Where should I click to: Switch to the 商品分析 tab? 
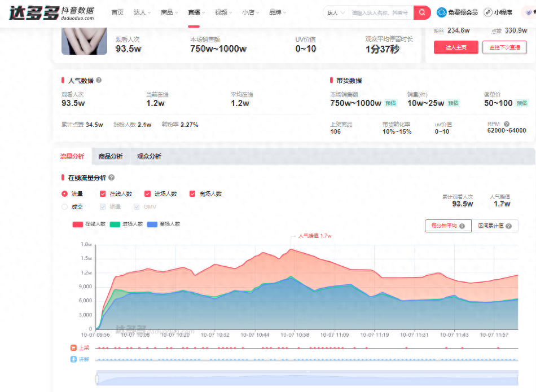click(110, 156)
